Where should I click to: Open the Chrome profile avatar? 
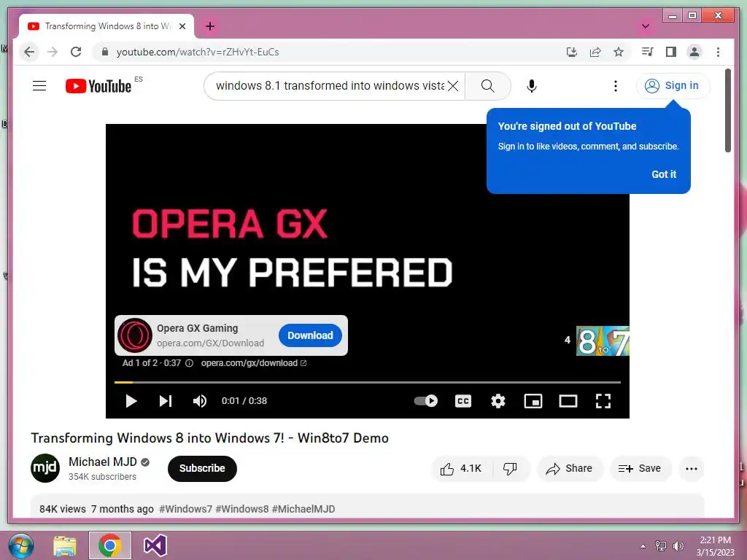694,52
